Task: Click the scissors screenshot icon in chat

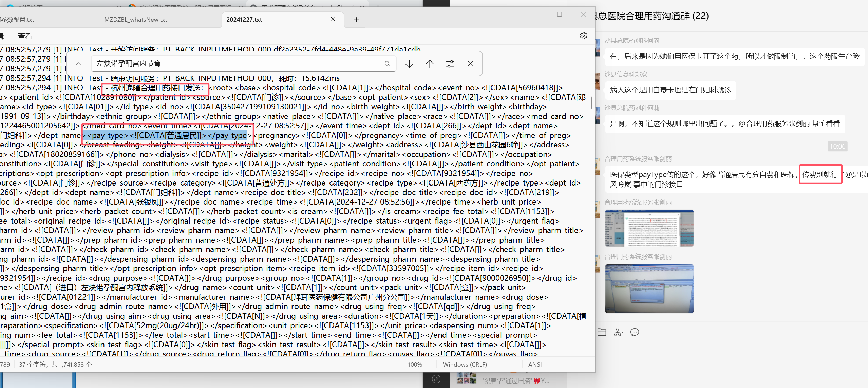Action: [x=618, y=332]
